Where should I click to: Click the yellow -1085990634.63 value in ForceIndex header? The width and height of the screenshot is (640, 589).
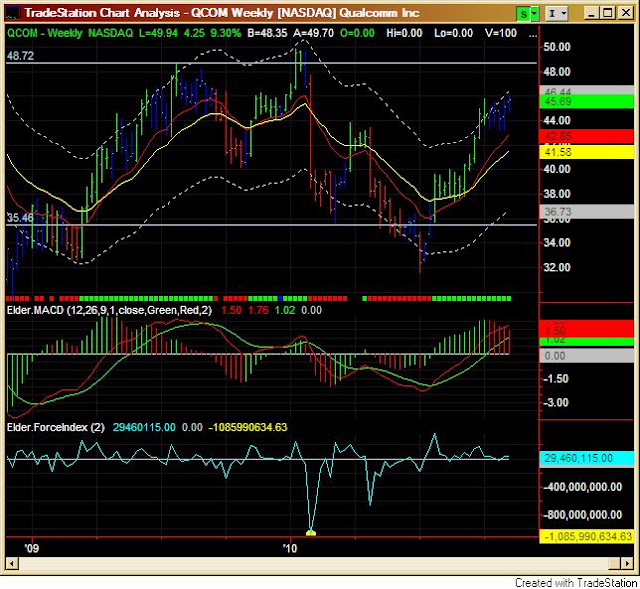click(248, 428)
